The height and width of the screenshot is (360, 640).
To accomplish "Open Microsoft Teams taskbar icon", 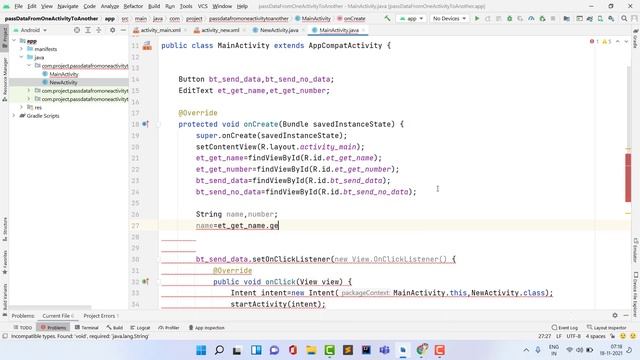I will tap(384, 350).
